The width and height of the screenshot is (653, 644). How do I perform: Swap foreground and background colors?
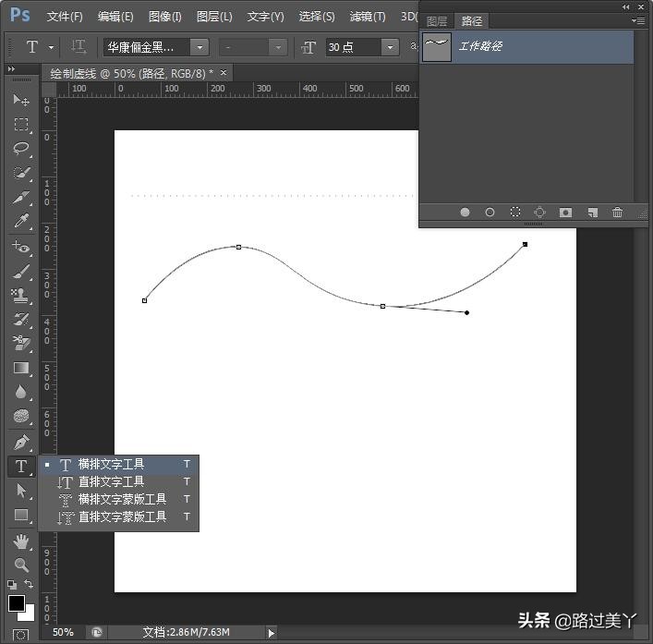point(29,584)
